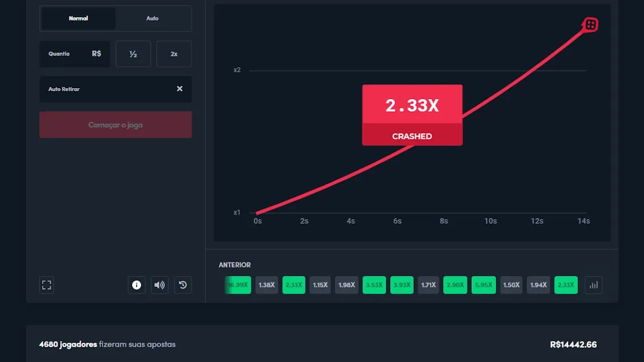Screen dimensions: 644x362
Task: Open the statistics bar chart icon
Action: (593, 285)
